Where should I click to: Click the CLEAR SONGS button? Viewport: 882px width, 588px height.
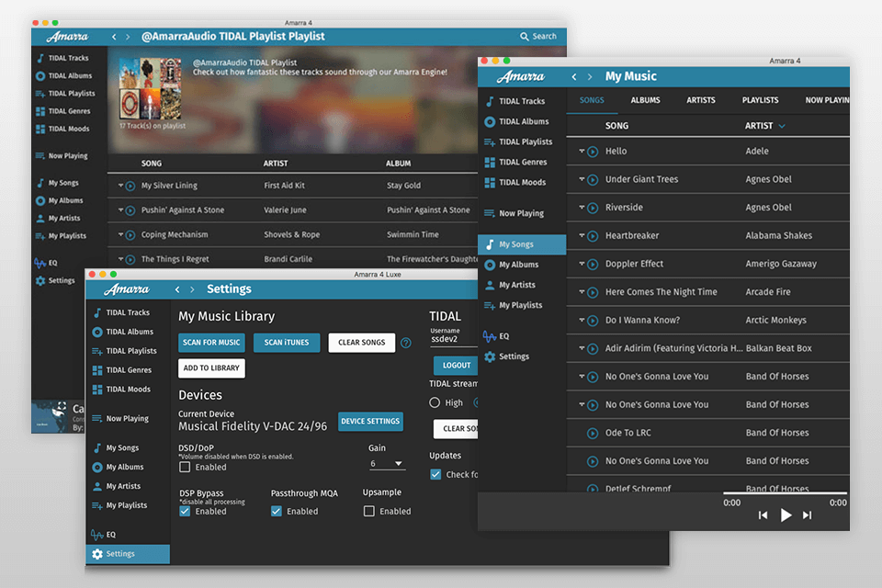(362, 342)
